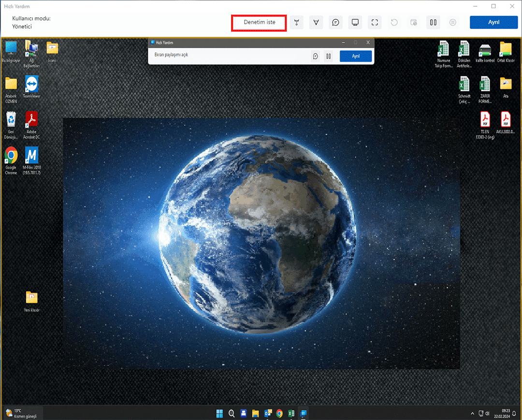Open the weather widget on taskbar
This screenshot has height=420, width=522.
click(x=22, y=413)
